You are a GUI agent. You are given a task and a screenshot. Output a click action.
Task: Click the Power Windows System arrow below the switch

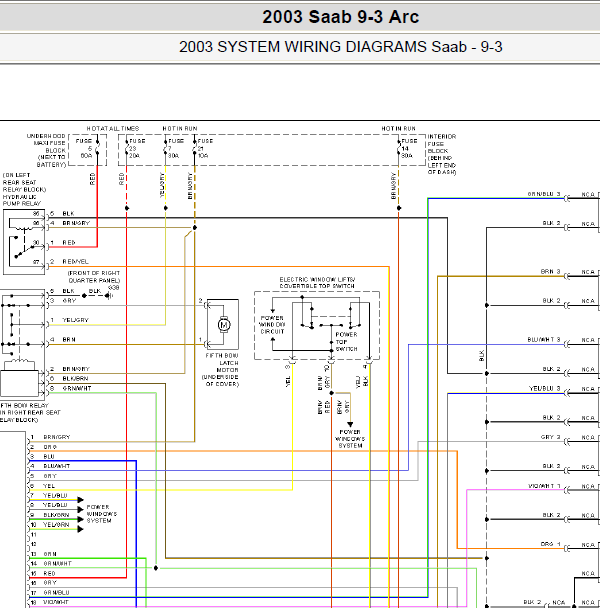350,424
